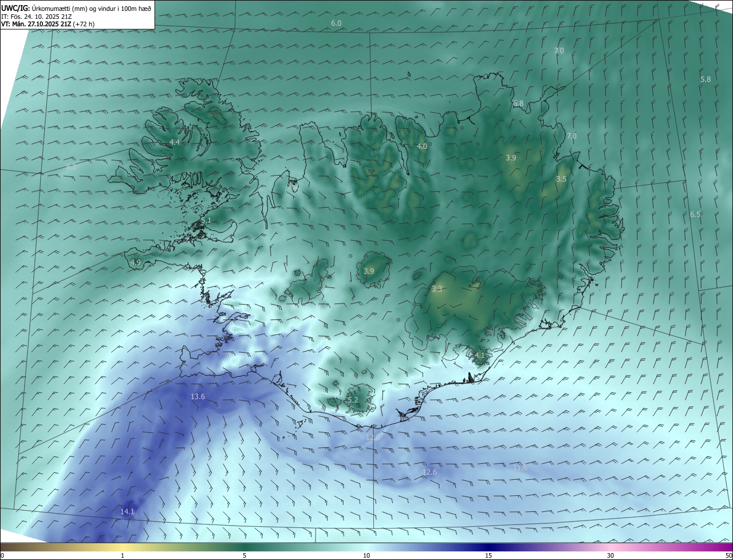
Task: Click the 8.2 value label on the map
Action: pos(71,167)
